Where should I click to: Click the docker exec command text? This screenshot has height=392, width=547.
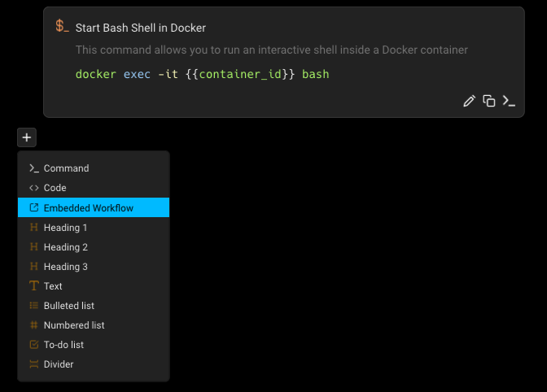202,74
